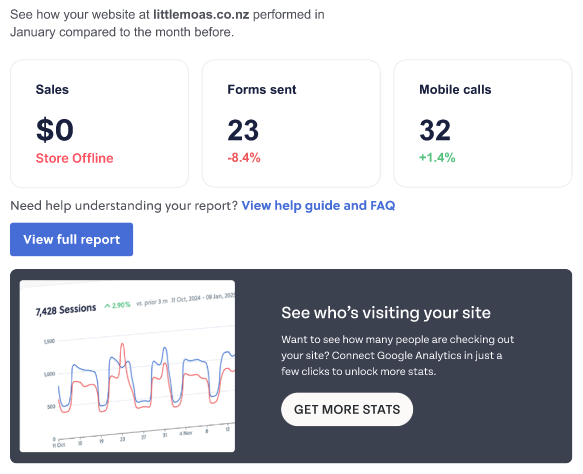Click the $0 sales value
The image size is (583, 474).
55,130
